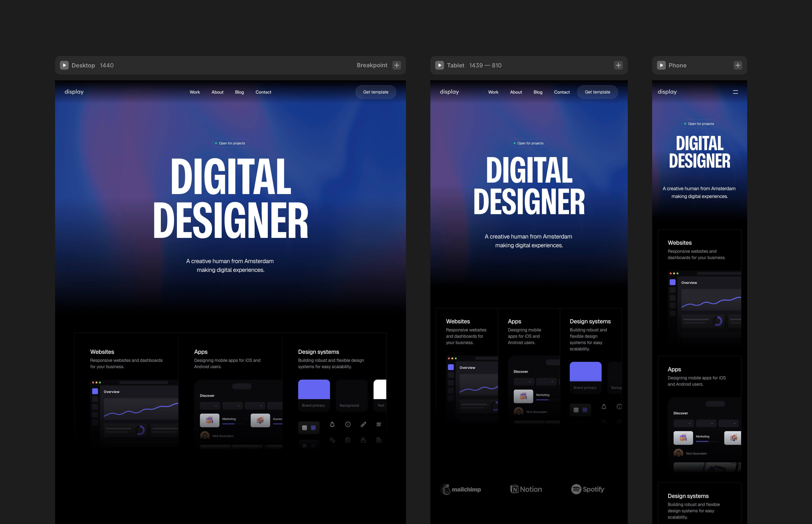Screen dimensions: 812x524
Task: Open the second dropdown under Discover in Apps card
Action: point(232,406)
